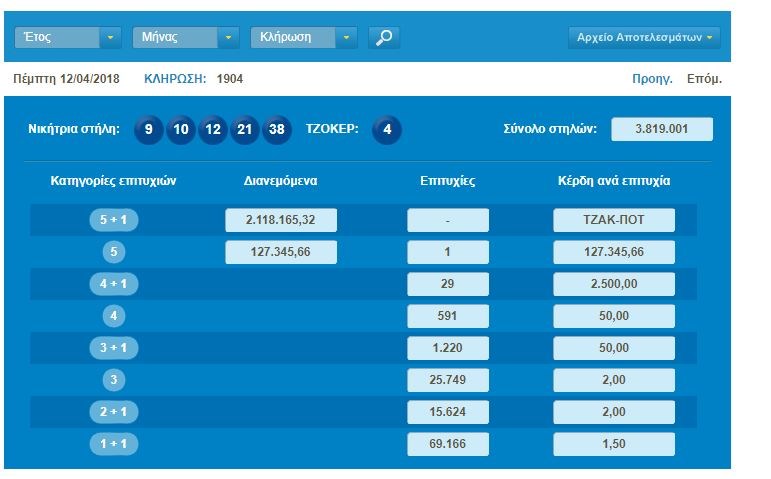Click the total columns field 3.819.001
Image resolution: width=771 pixels, height=479 pixels.
662,129
